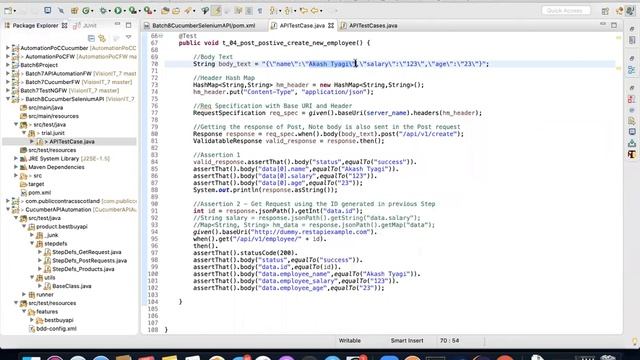The height and width of the screenshot is (360, 640).
Task: Click the 'Smart Insert' status bar entry
Action: point(407,340)
